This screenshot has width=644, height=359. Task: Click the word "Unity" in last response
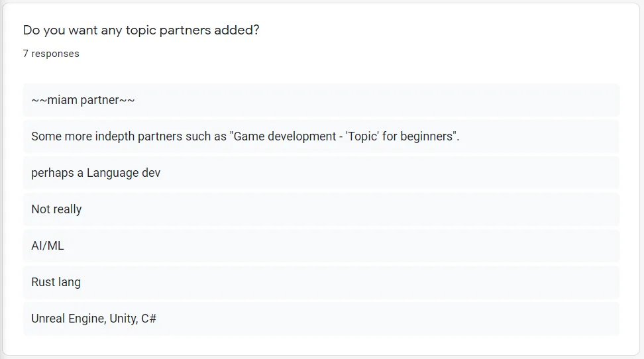(x=123, y=319)
